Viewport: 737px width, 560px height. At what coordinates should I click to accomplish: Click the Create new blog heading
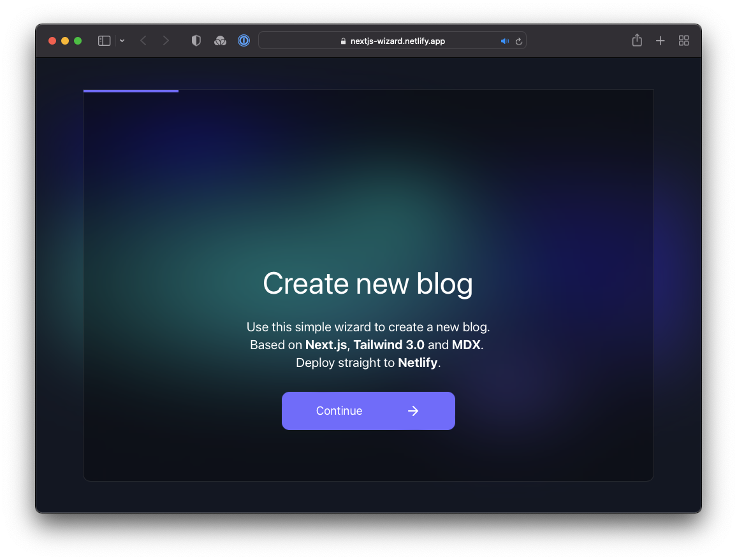pos(368,283)
